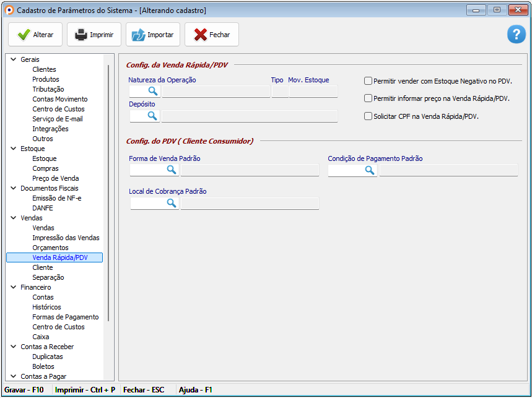
Task: Open Emissão de NF-e settings
Action: pos(56,198)
